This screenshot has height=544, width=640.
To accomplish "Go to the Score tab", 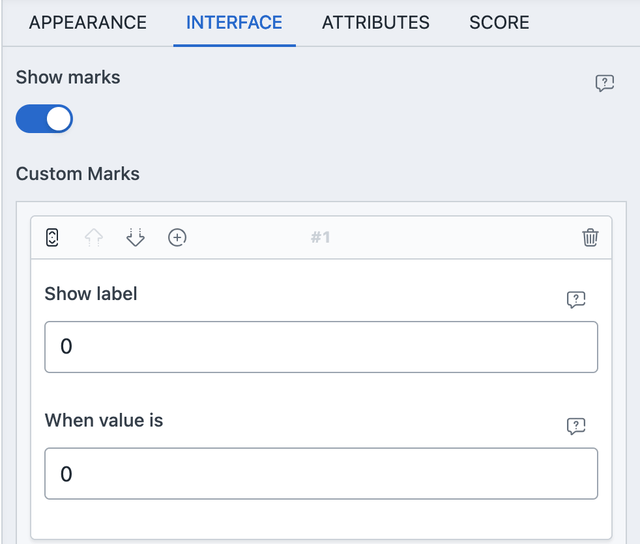I will [499, 22].
